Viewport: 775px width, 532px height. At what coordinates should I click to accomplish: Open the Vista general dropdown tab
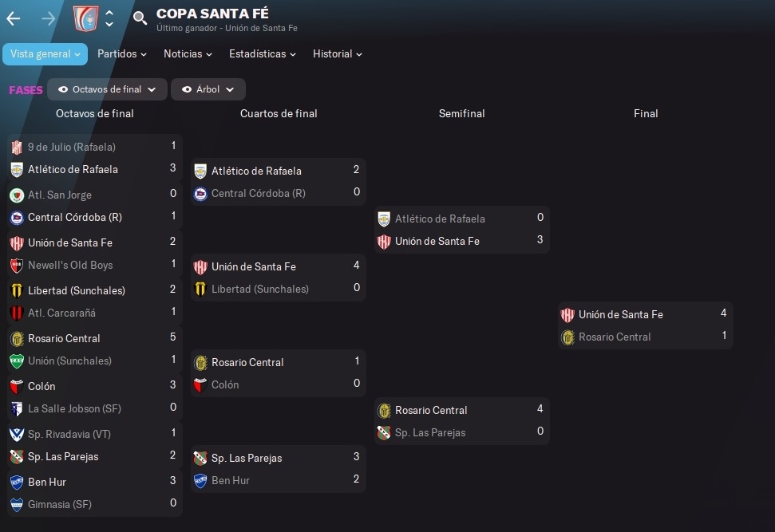click(45, 54)
